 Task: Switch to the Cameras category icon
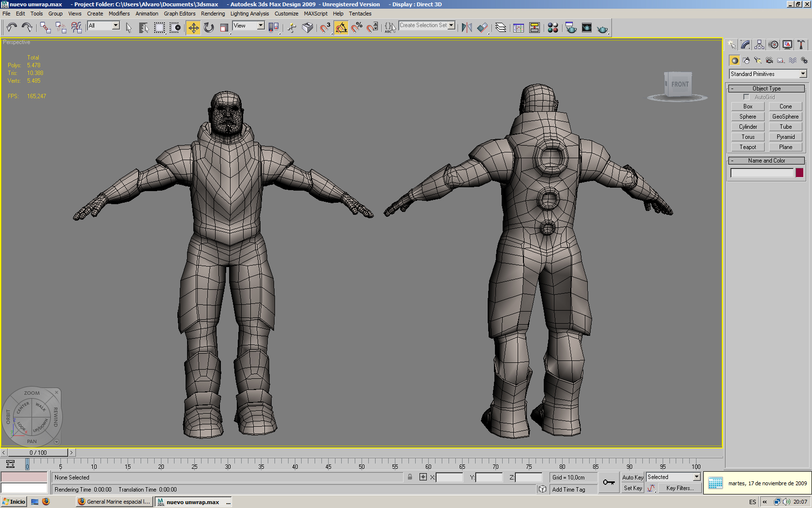click(769, 60)
